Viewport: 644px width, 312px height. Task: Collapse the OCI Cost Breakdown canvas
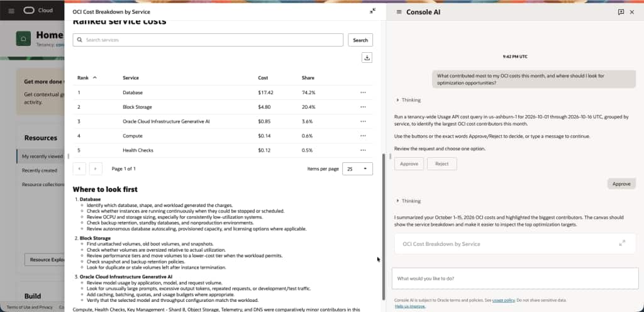tap(372, 11)
